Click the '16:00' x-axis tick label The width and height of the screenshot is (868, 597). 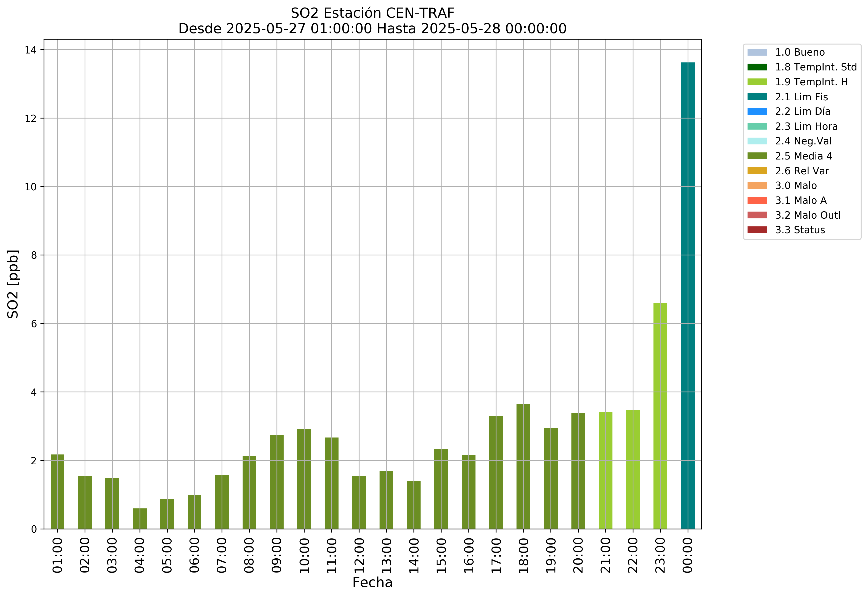[x=469, y=555]
